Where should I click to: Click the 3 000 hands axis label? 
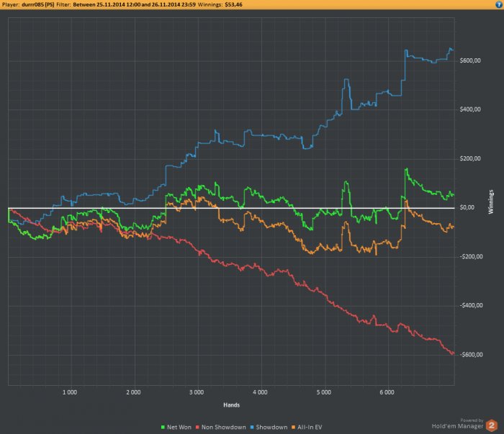tap(197, 392)
